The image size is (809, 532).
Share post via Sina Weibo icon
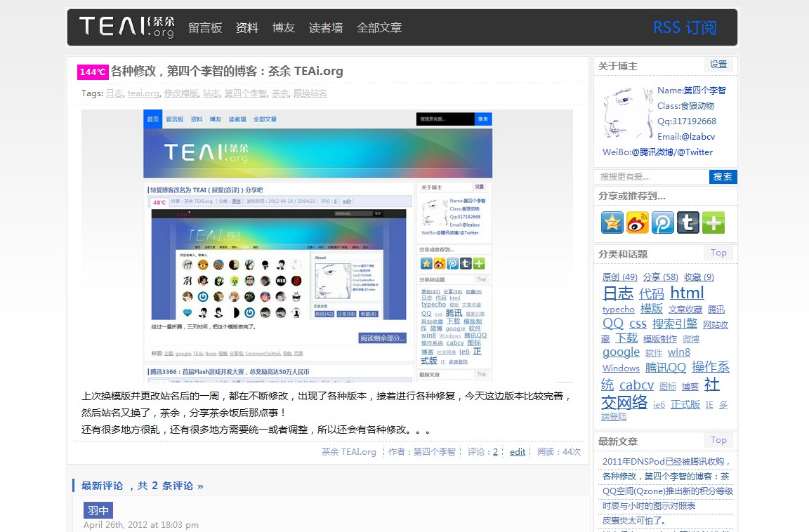638,222
